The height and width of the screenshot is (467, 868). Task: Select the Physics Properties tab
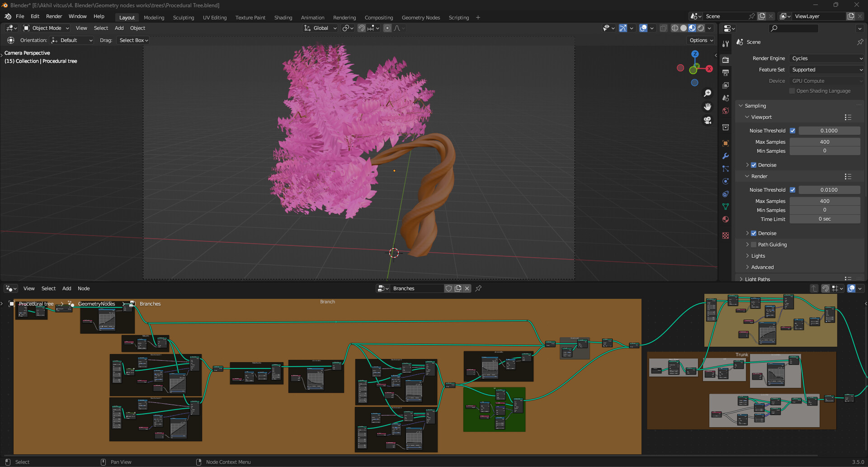tap(725, 181)
